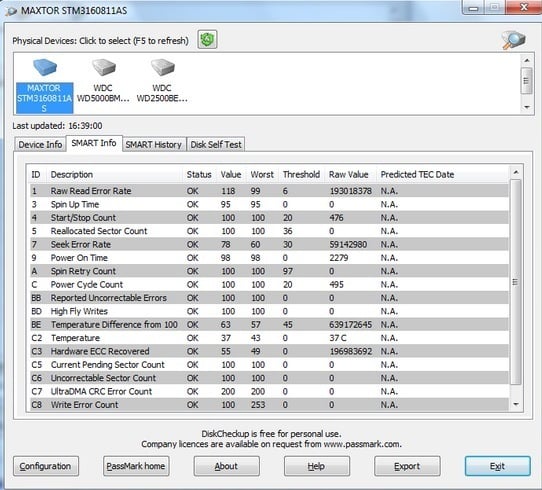Viewport: 542px width, 490px height.
Task: Click the green refresh devices icon
Action: click(x=207, y=39)
